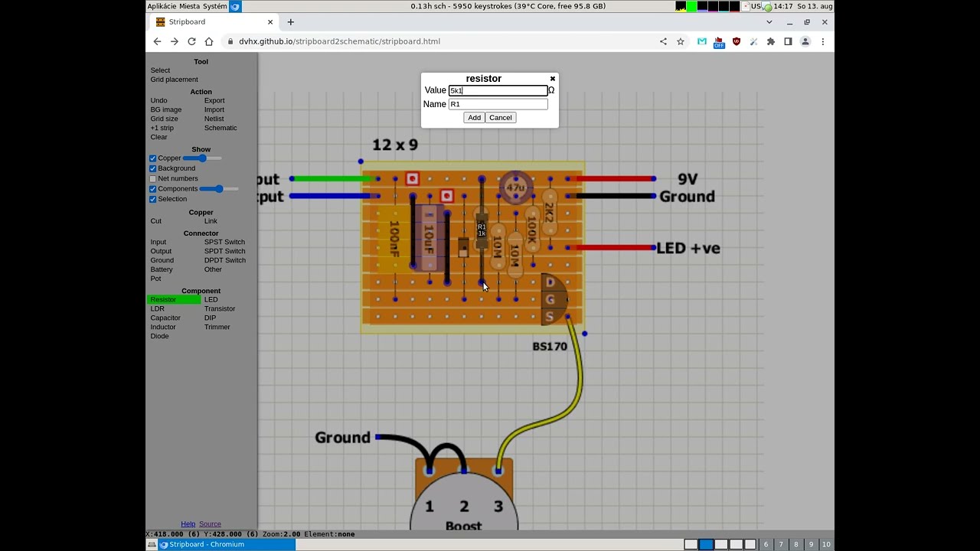Click the Help link in the sidebar
The width and height of the screenshot is (980, 551).
pyautogui.click(x=188, y=523)
